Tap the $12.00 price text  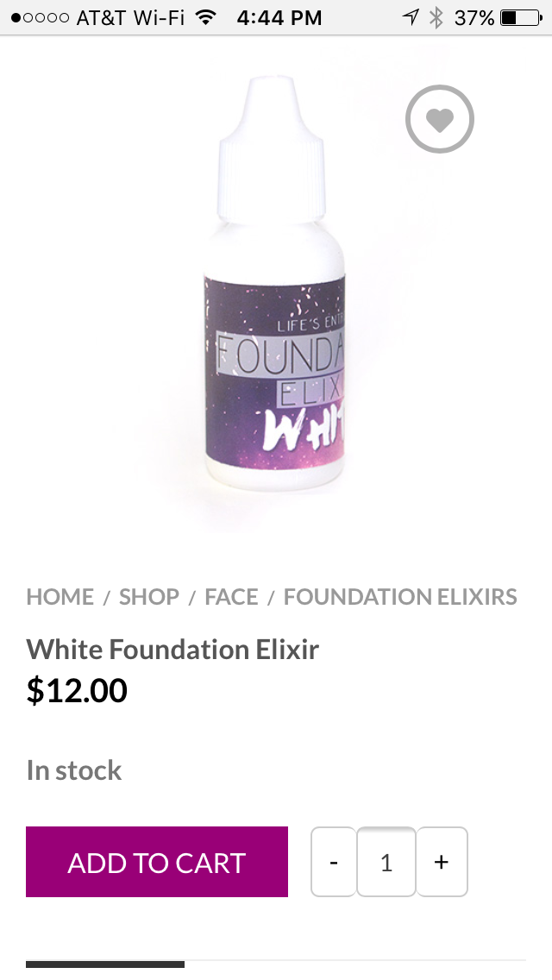pyautogui.click(x=77, y=691)
